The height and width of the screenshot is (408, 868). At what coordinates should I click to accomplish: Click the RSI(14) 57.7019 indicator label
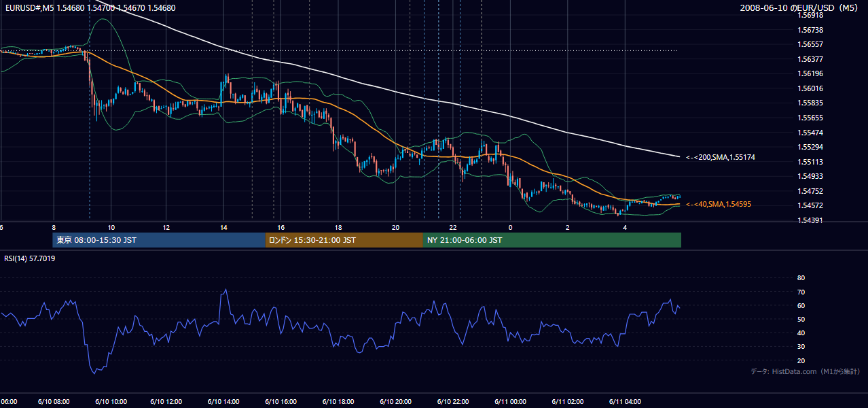[x=30, y=258]
